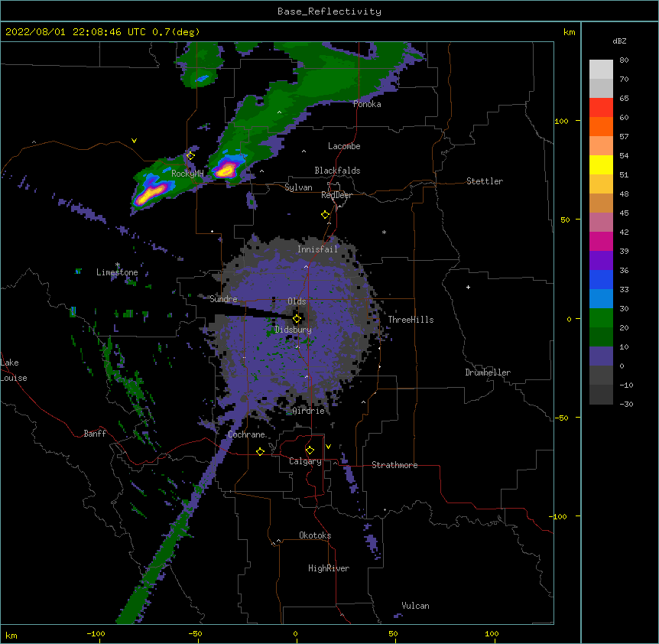Pick the bright green 20-30 dBZ swatch

601,318
